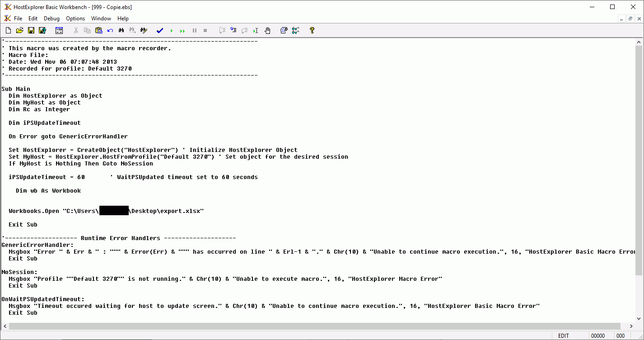This screenshot has height=340, width=644.
Task: Cut the selected text
Action: 76,30
